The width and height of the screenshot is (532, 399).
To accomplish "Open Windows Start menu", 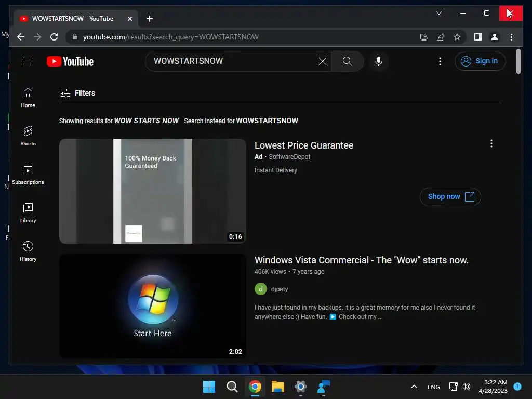I will pos(209,387).
